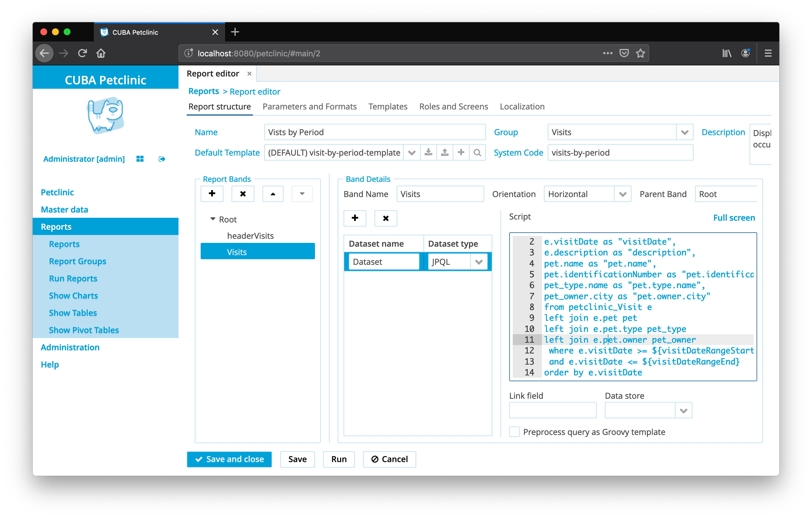Open the Parameters and Formats tab
812x519 pixels.
(309, 106)
